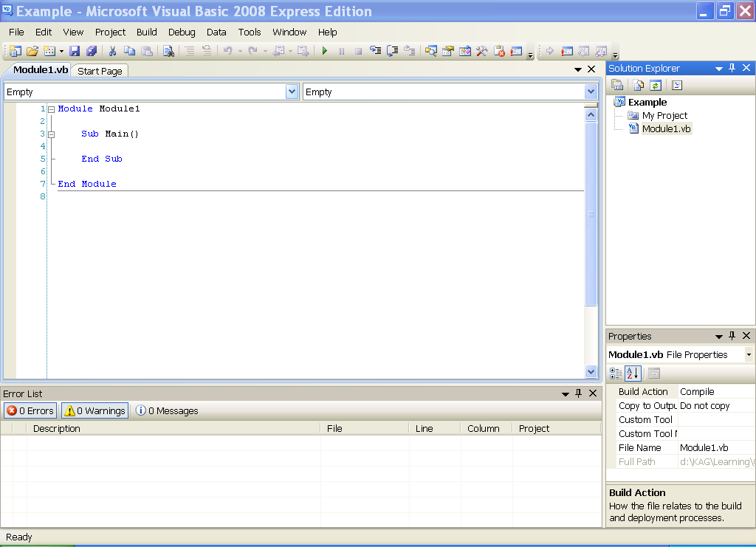Screen dimensions: 756x547
Task: Click the Find in Files binoculars icon
Action: point(168,51)
